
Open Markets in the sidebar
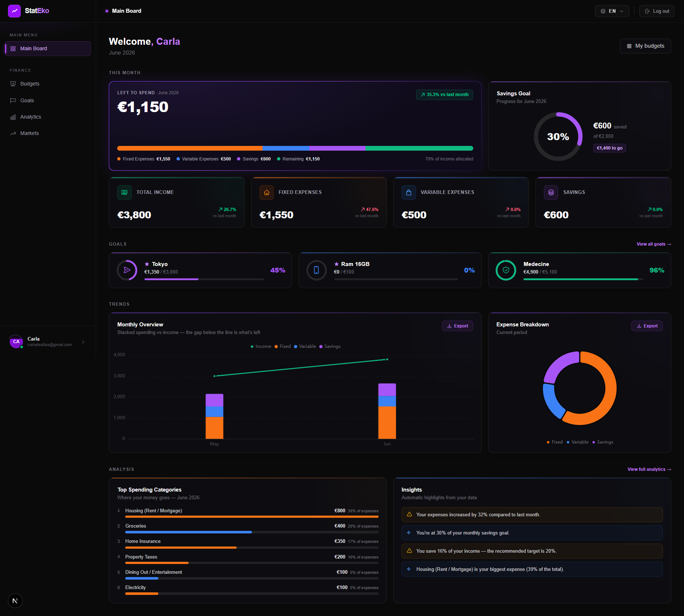point(48,133)
